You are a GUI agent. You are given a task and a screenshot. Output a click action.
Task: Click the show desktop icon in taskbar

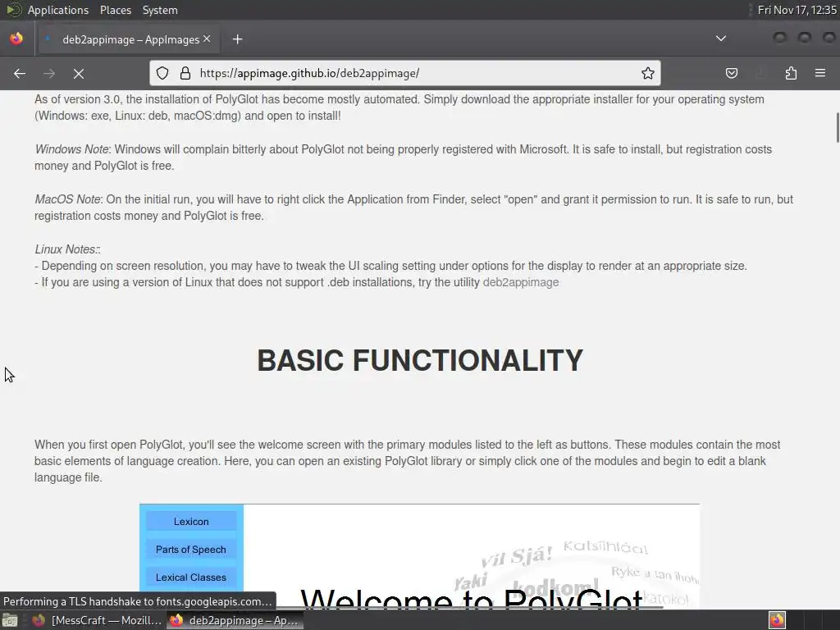pos(10,620)
